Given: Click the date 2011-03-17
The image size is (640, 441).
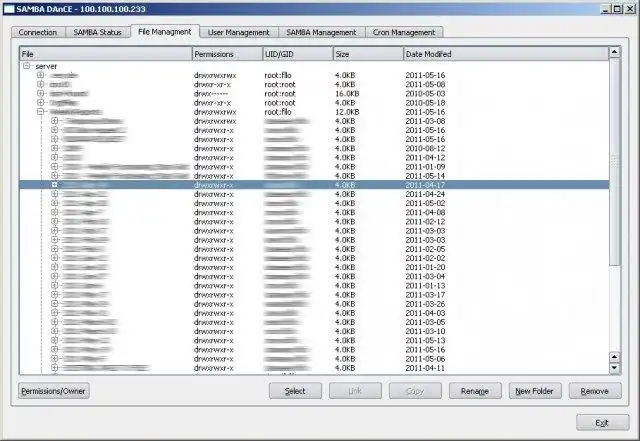Looking at the screenshot, I should pyautogui.click(x=425, y=295).
